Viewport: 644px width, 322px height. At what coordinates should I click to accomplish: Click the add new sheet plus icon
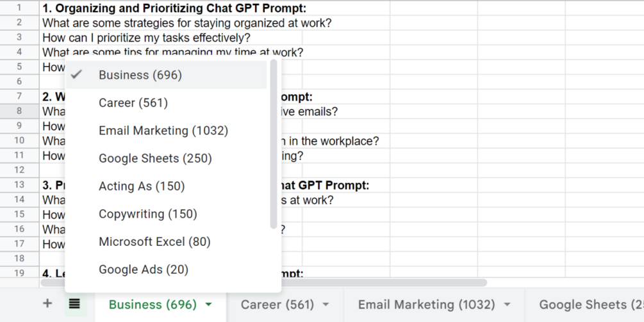[x=47, y=303]
